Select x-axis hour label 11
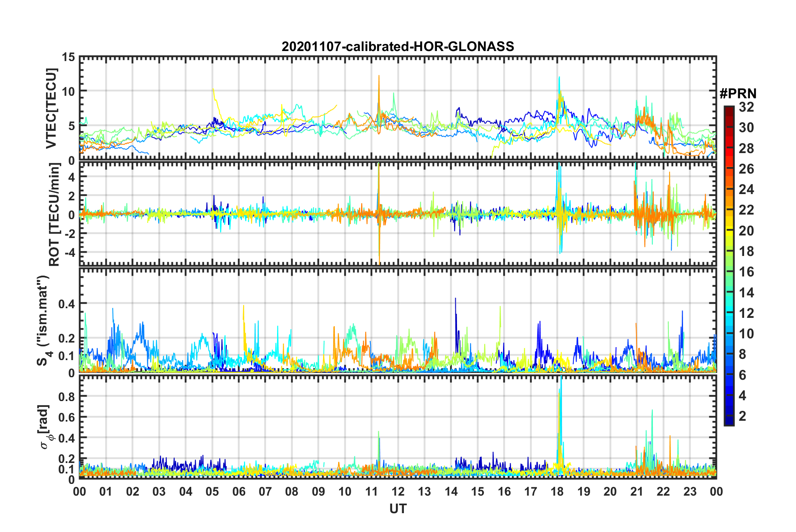 pyautogui.click(x=372, y=491)
